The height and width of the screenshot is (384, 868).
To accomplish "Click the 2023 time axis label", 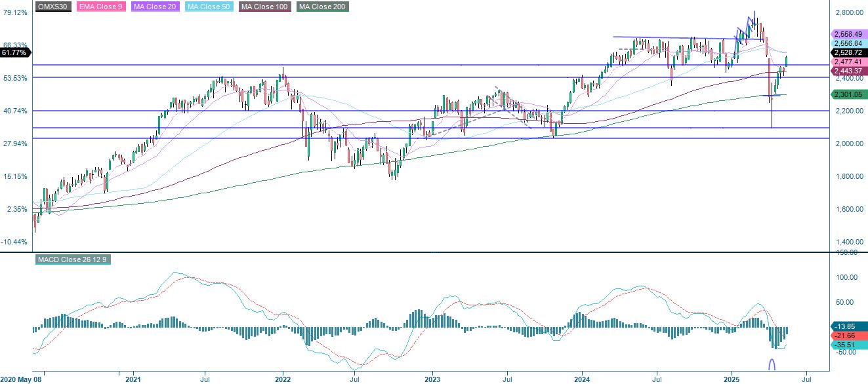I will [x=432, y=379].
